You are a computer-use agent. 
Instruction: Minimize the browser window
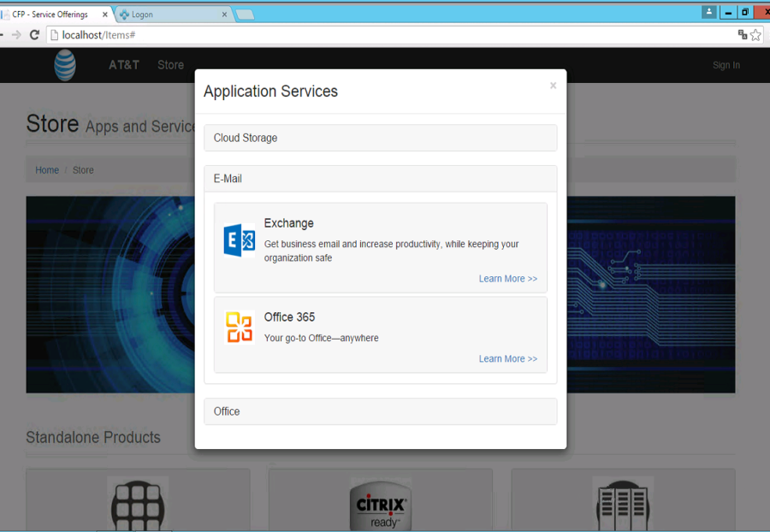point(728,12)
